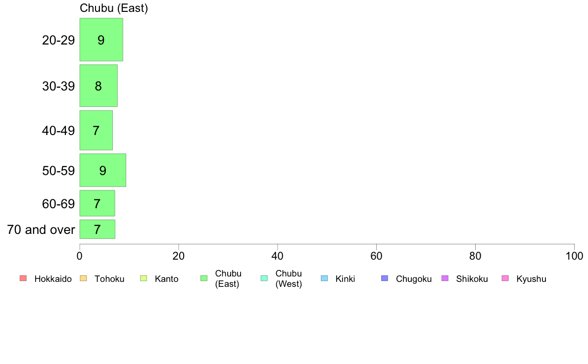Viewport: 588px width, 364px height.
Task: Click the Chubu (East) green legend swatch
Action: pos(204,278)
